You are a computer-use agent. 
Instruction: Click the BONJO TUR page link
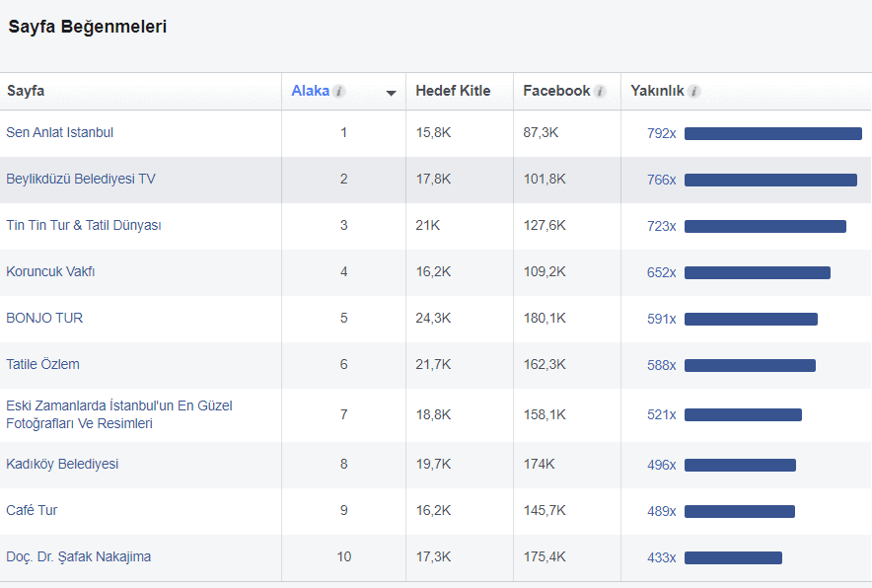44,318
